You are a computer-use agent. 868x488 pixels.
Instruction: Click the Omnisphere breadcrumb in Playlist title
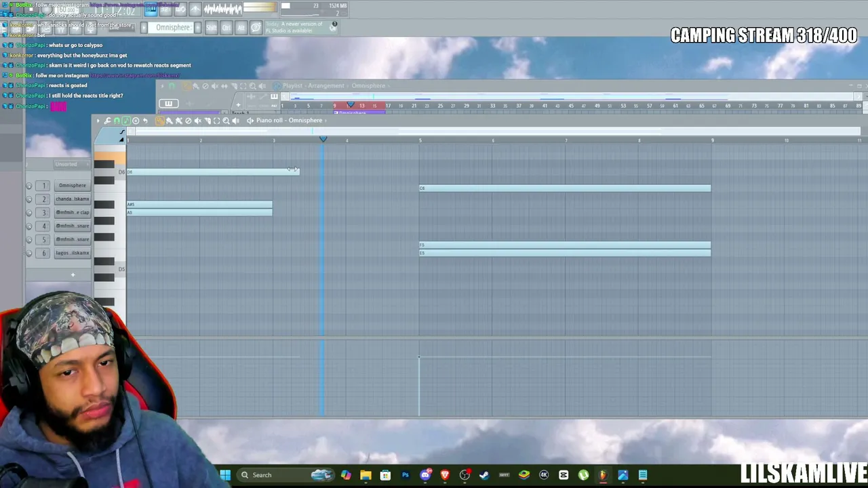coord(368,86)
